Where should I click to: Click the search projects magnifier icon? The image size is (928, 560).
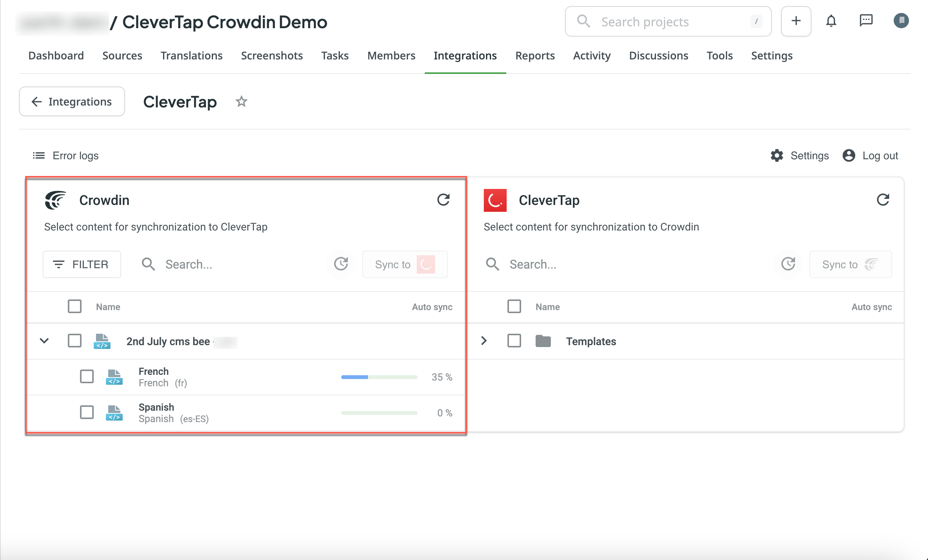(584, 21)
